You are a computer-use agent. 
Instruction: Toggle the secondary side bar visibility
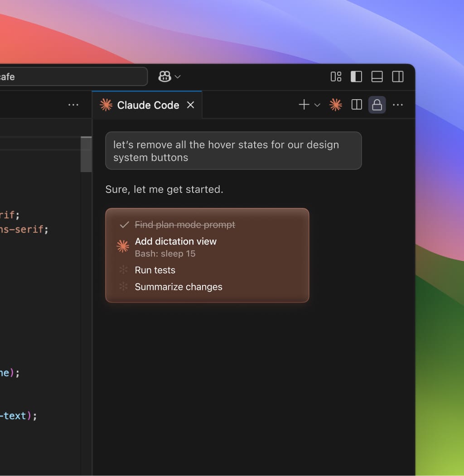398,77
